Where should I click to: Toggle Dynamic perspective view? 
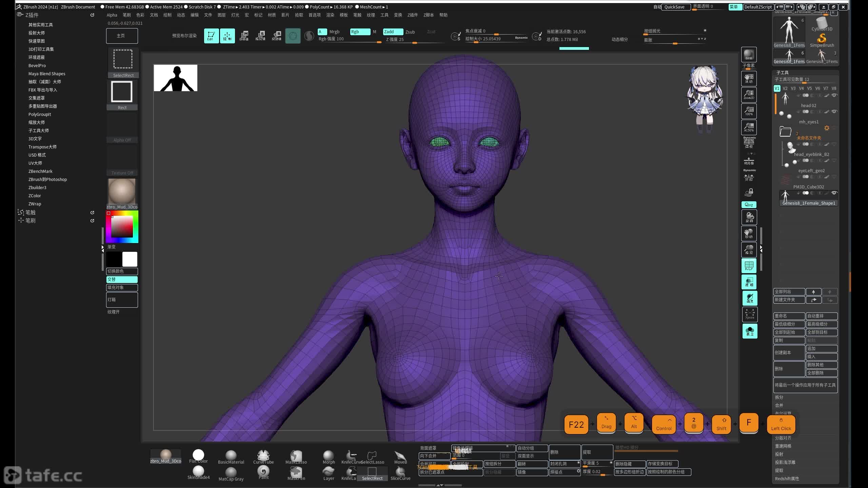click(x=749, y=142)
